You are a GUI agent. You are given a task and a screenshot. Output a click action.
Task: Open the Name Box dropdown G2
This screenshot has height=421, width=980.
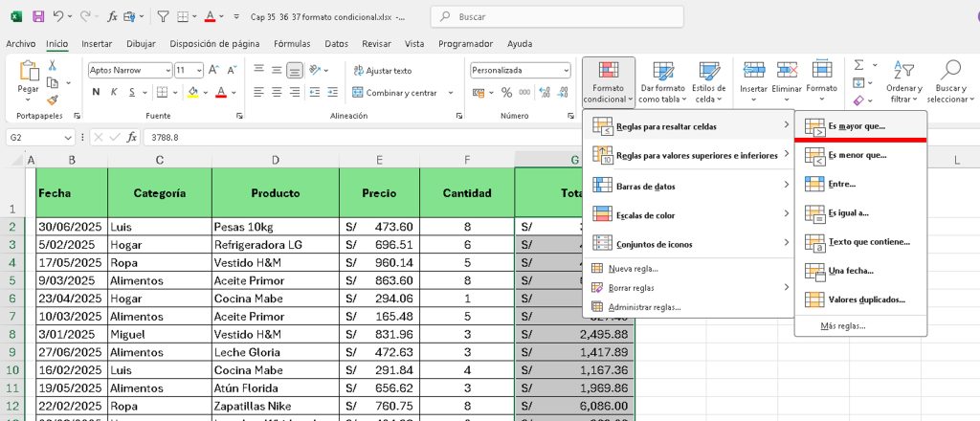68,138
